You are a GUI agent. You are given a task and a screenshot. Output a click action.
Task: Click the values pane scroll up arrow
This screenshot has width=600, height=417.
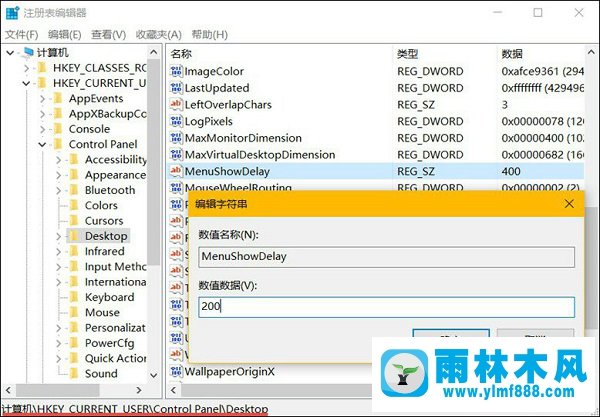click(x=591, y=52)
